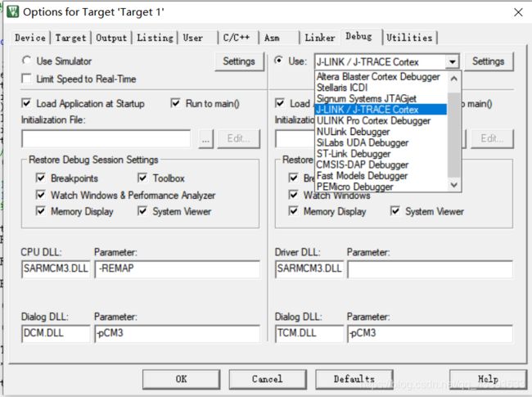Collapse the debugger dropdown arrow

pos(453,62)
